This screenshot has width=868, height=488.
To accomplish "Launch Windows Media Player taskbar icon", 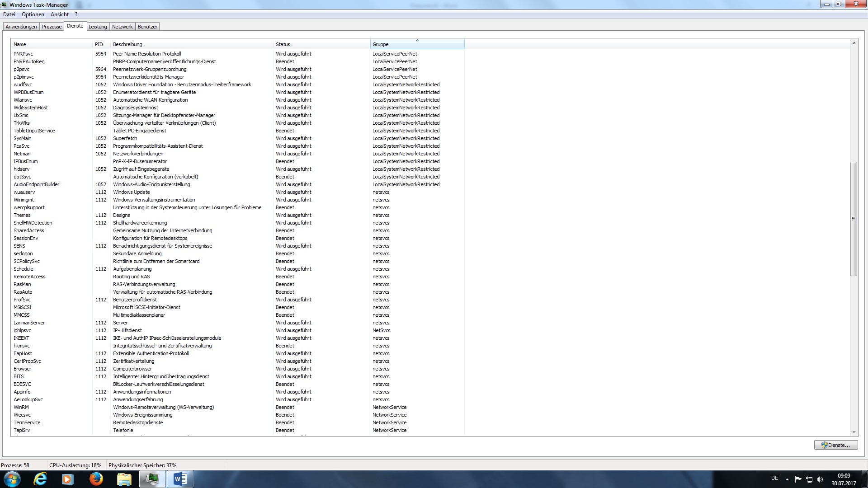I will (x=67, y=479).
